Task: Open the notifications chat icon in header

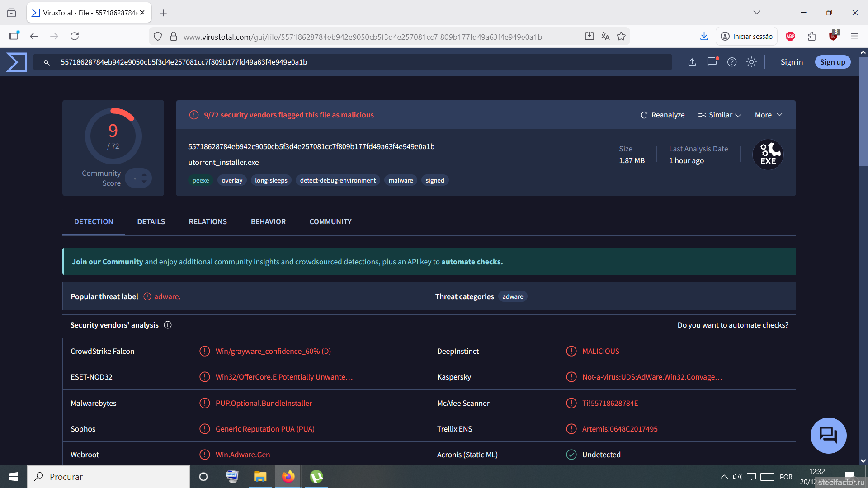Action: pos(712,62)
